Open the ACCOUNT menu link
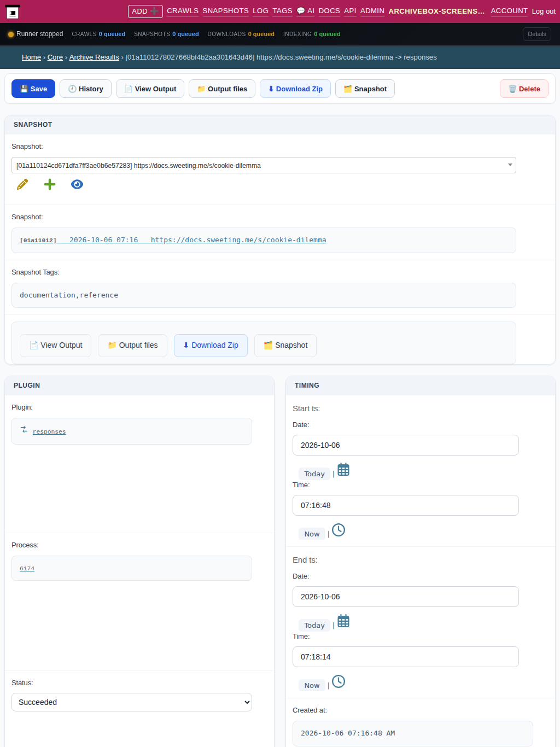The height and width of the screenshot is (747, 560). (509, 11)
